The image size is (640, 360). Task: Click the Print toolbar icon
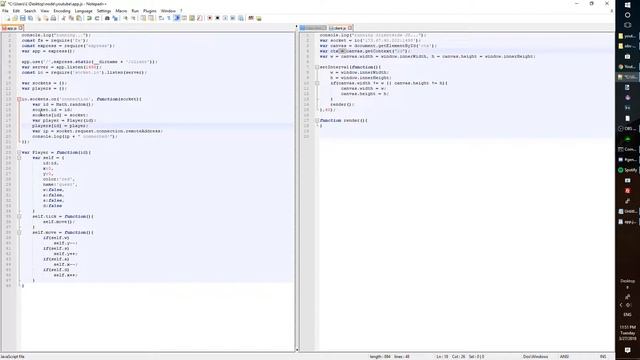point(53,18)
